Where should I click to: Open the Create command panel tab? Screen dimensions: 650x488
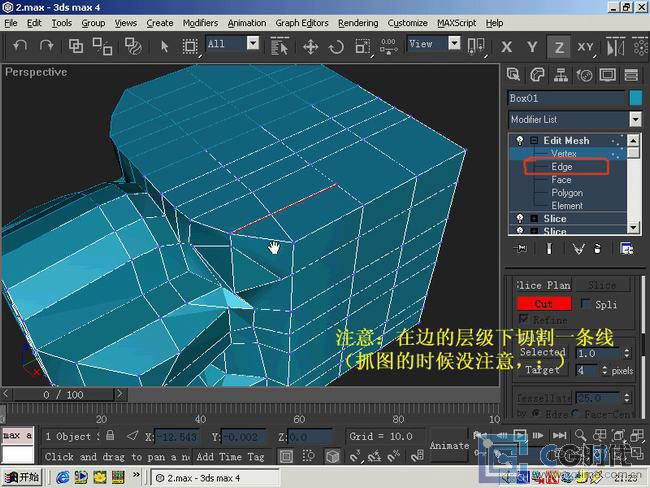coord(513,75)
